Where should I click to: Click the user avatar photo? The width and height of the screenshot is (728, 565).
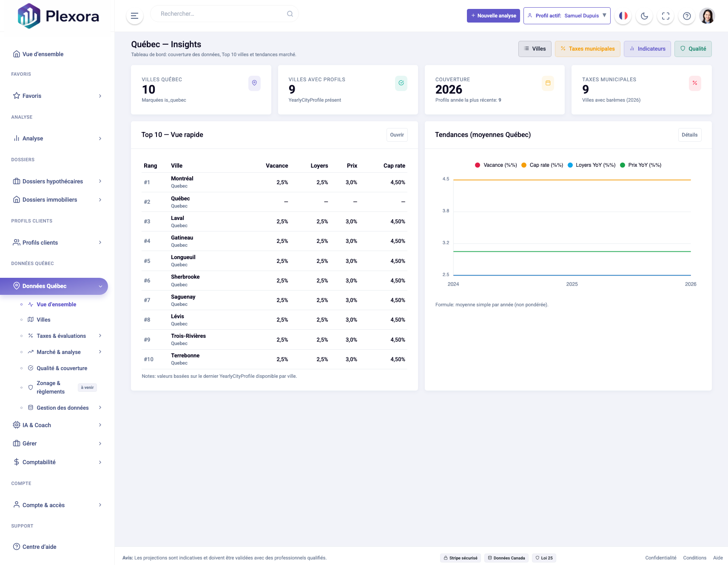(707, 16)
